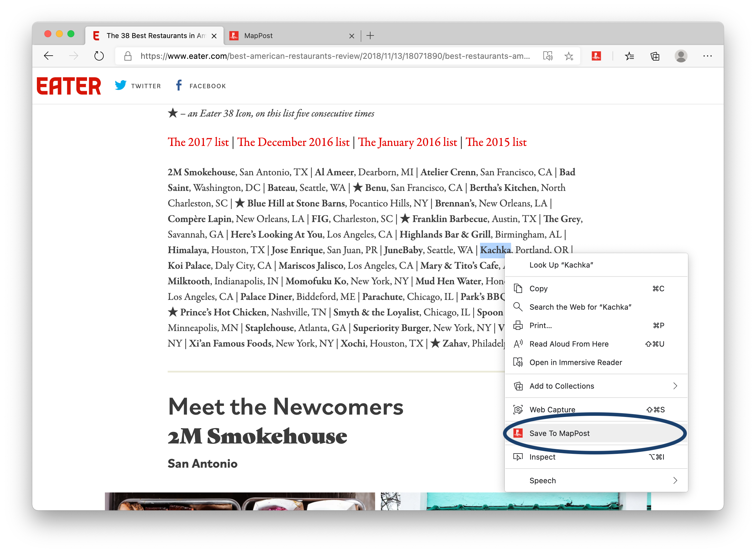Image resolution: width=756 pixels, height=553 pixels.
Task: Open The 2017 list link
Action: 199,142
